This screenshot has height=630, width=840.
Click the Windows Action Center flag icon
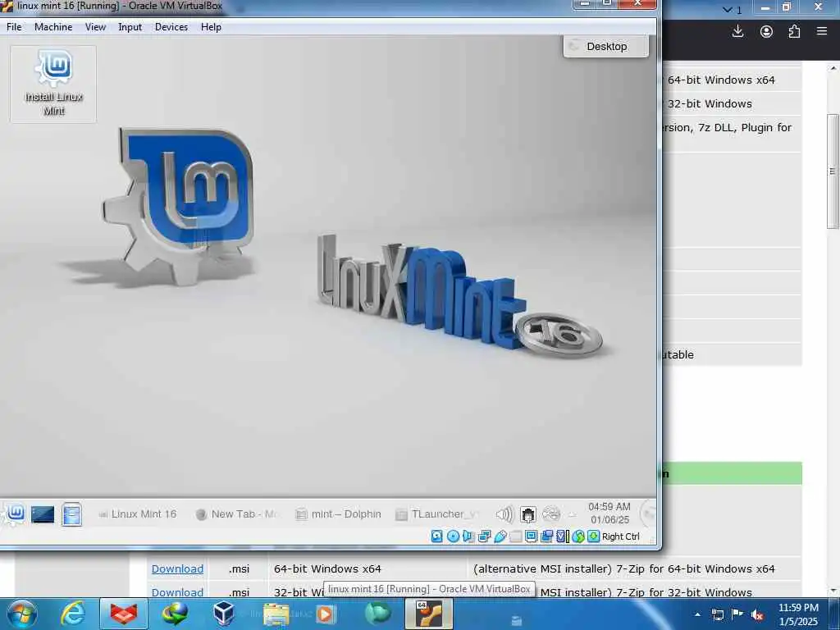pyautogui.click(x=737, y=614)
